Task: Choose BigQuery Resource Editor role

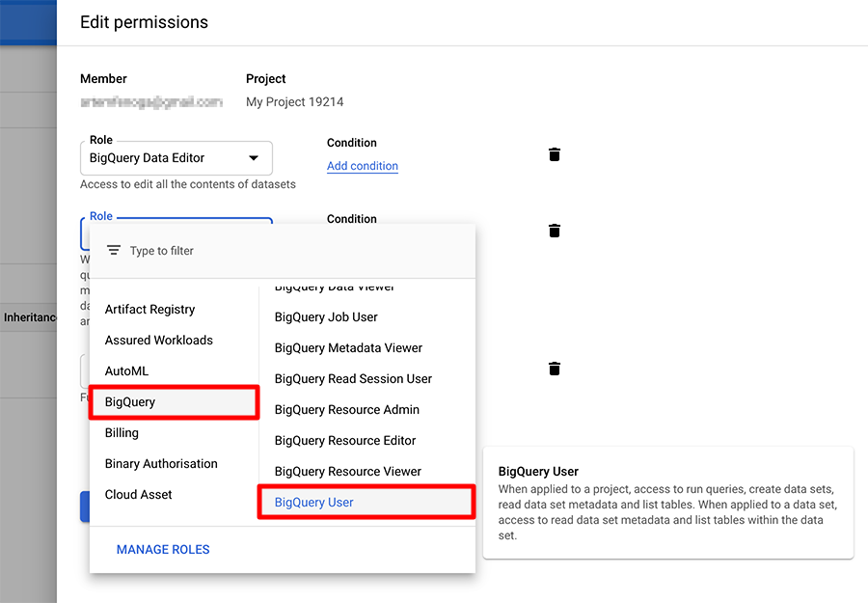Action: 367,441
